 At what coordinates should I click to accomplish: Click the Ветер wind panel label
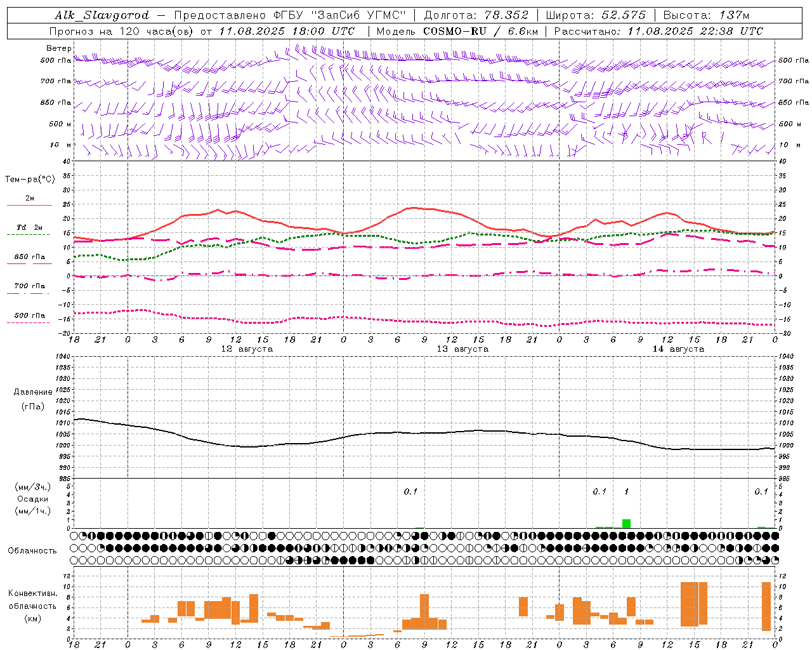coord(59,48)
